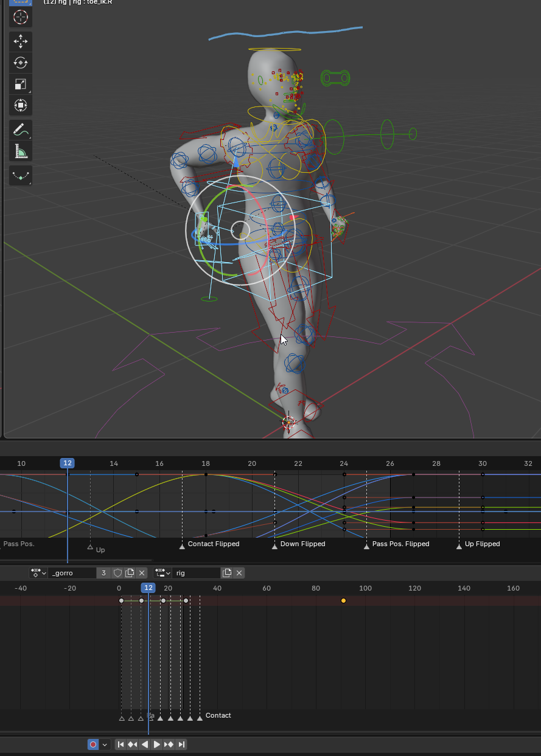
Task: Click the orange keyframe in the dope sheet
Action: coord(343,601)
